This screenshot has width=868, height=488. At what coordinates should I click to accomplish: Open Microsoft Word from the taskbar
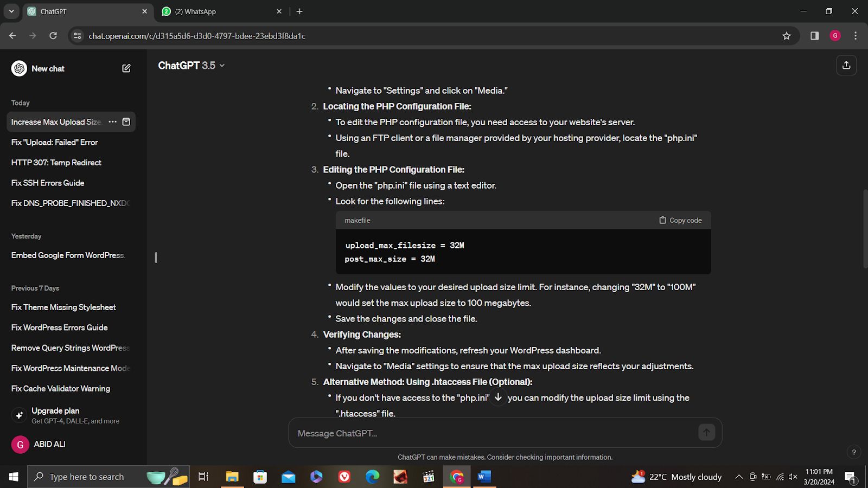(x=484, y=477)
